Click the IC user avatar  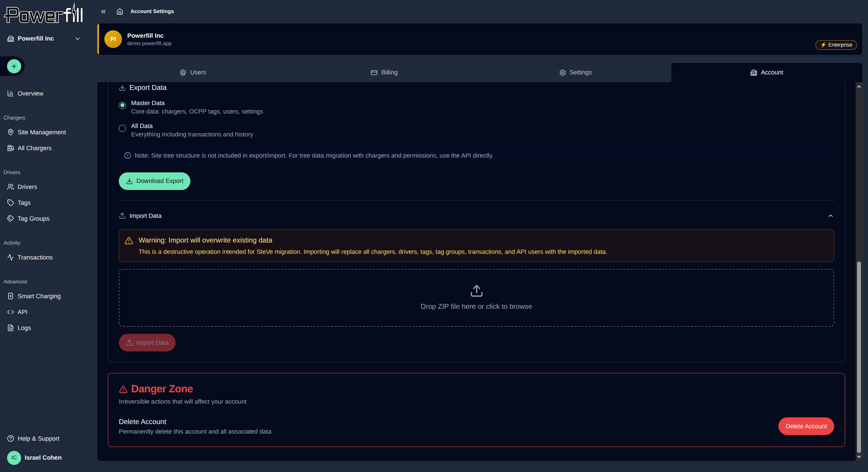[14, 458]
